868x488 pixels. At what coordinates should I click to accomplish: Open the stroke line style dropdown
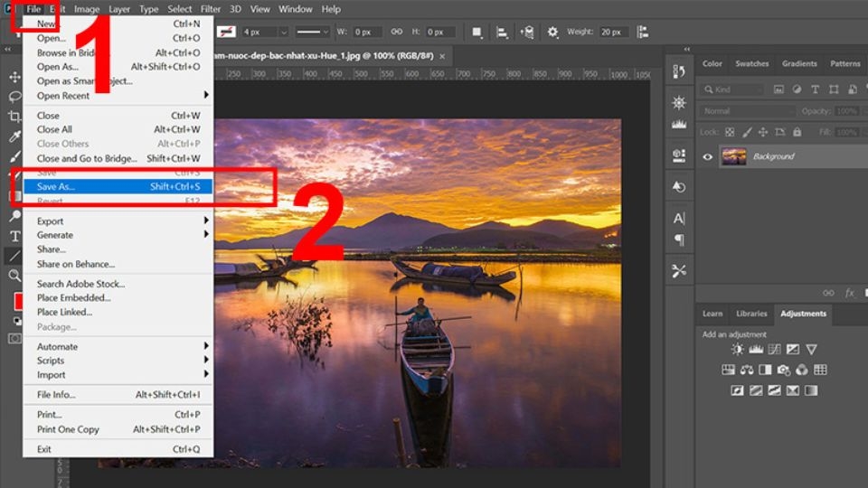point(312,33)
